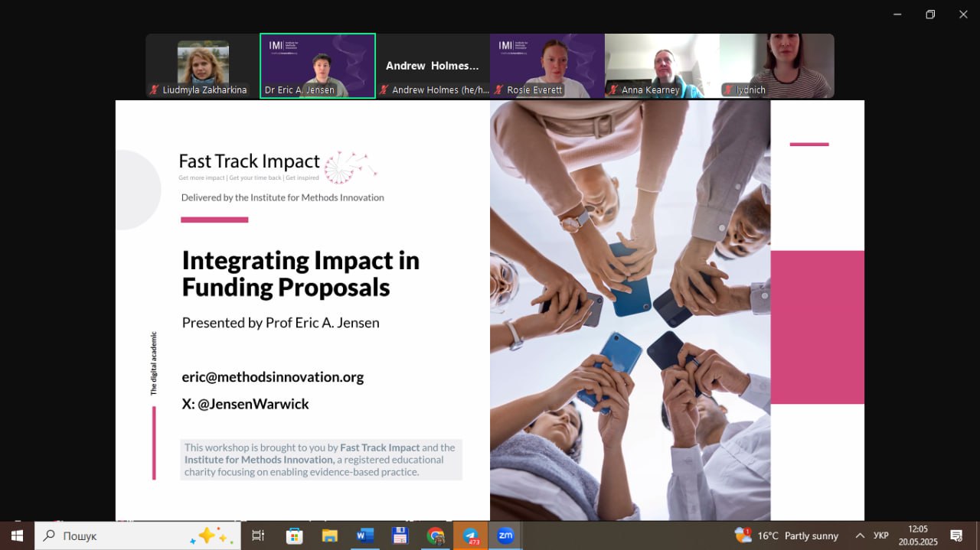Select Anna Kearney's video thumbnail
This screenshot has height=550, width=980.
[662, 66]
